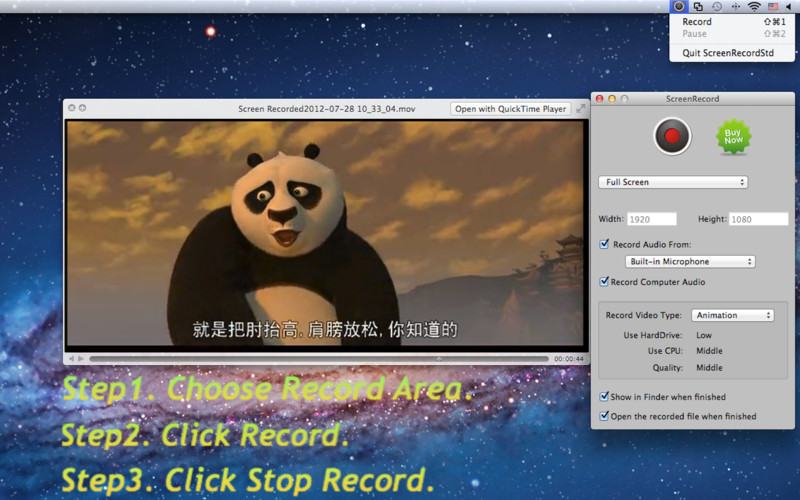Screen dimensions: 800x500
Task: Click the Quality value Middle
Action: (709, 368)
